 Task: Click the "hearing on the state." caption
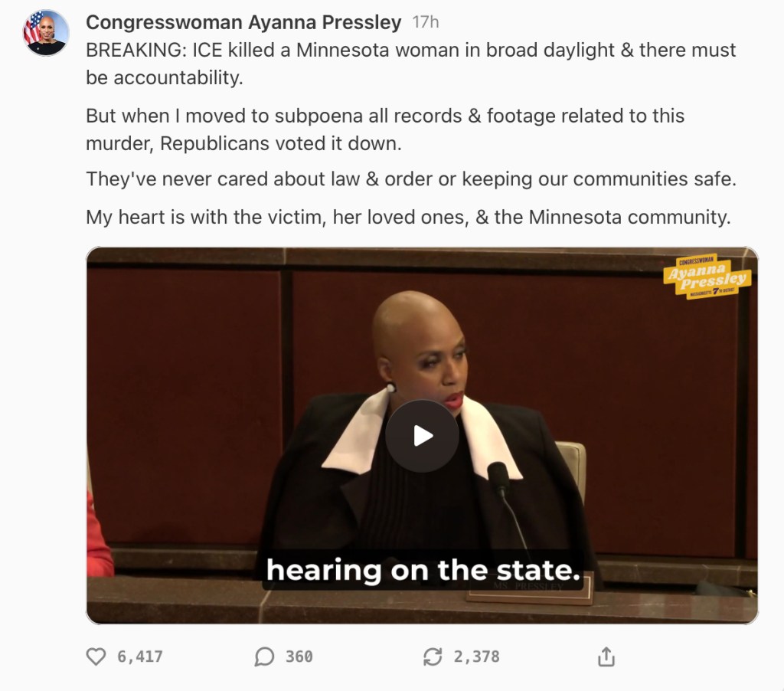pyautogui.click(x=423, y=570)
